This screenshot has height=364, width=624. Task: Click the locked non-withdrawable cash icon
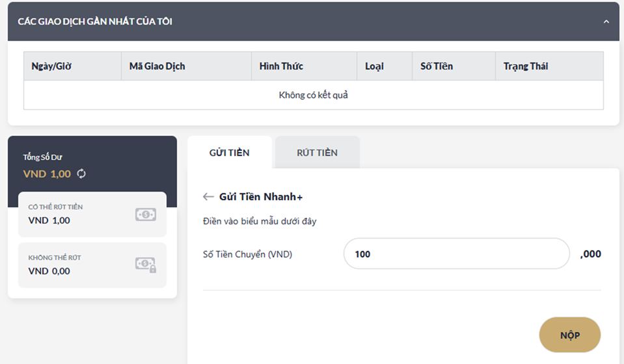coord(146,265)
